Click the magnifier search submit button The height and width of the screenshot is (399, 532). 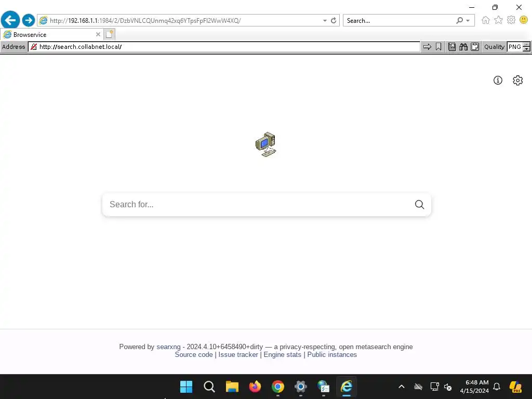pyautogui.click(x=419, y=204)
